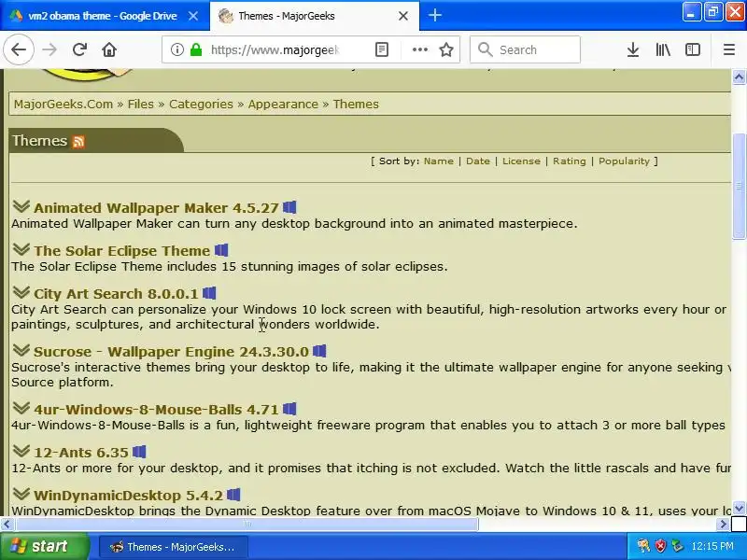Sort the list by License
Screen dimensions: 747x560
coord(521,161)
